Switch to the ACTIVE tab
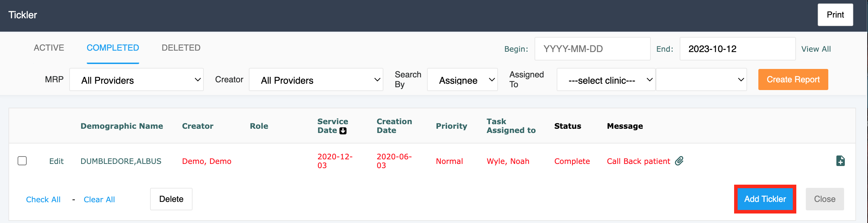The image size is (868, 223). click(x=49, y=48)
